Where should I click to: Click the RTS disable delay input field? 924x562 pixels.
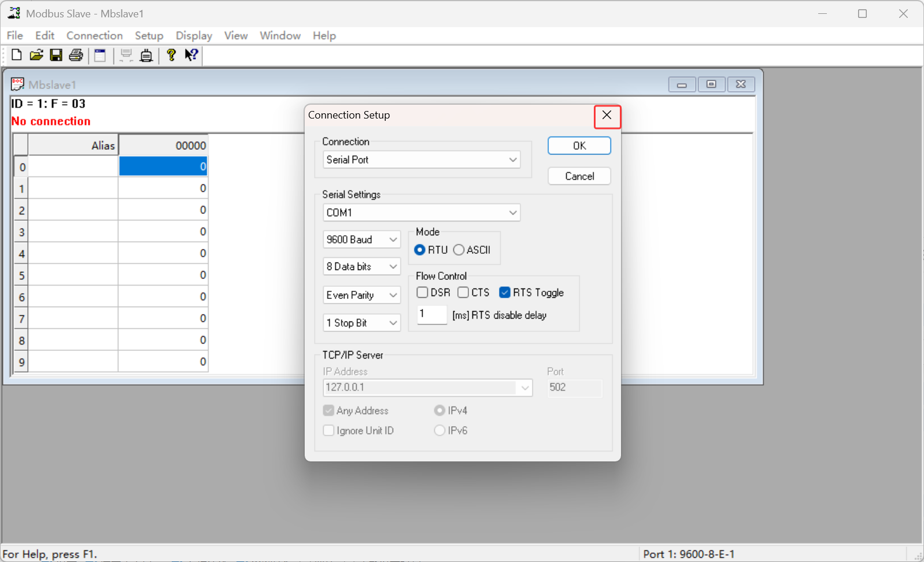tap(432, 315)
